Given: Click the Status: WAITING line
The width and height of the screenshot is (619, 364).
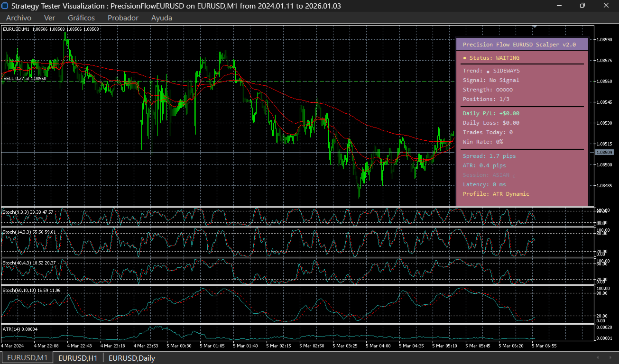Looking at the screenshot, I should pyautogui.click(x=491, y=58).
